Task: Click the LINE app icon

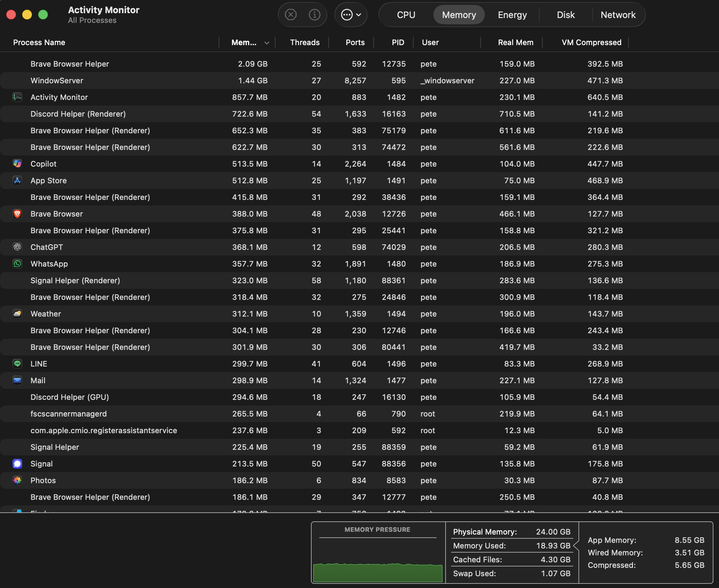Action: coord(17,364)
